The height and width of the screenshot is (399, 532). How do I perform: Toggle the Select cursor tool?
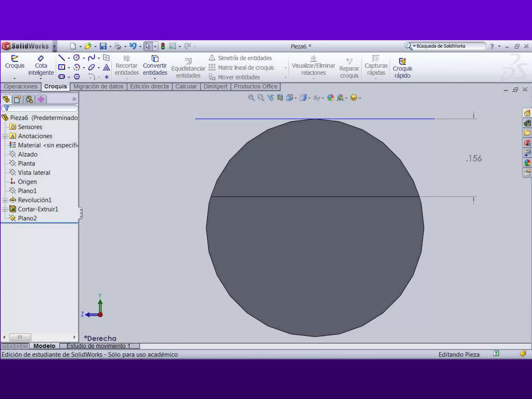(148, 46)
